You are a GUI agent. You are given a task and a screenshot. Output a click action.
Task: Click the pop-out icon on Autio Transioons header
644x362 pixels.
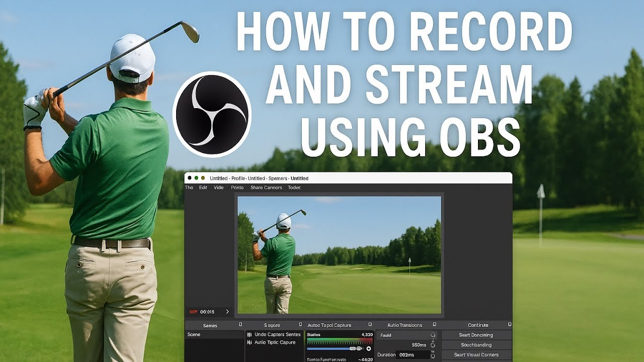pyautogui.click(x=434, y=325)
